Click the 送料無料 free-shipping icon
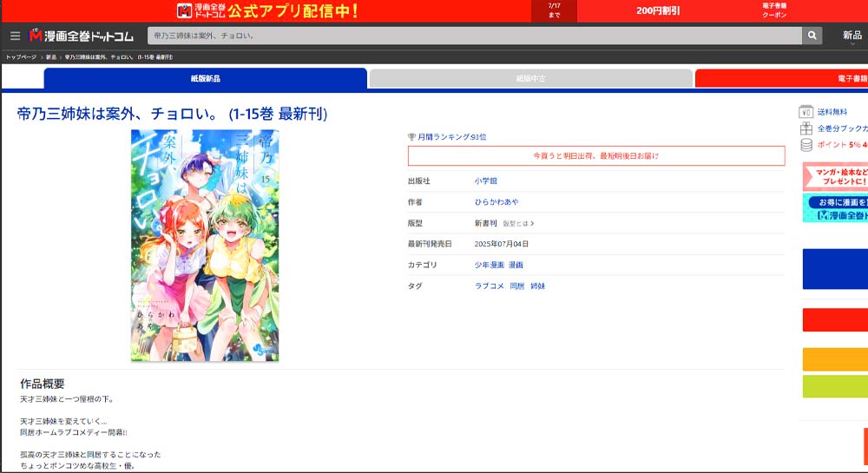This screenshot has width=868, height=473. (x=806, y=112)
